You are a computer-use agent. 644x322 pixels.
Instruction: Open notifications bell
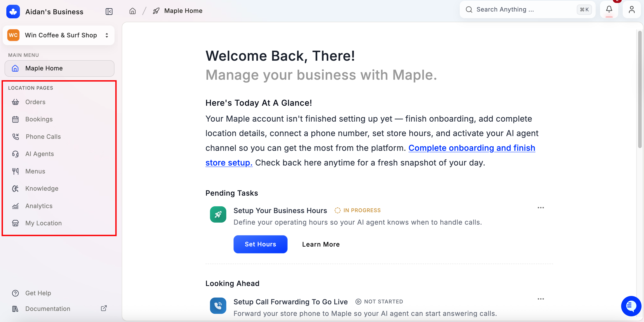click(609, 10)
